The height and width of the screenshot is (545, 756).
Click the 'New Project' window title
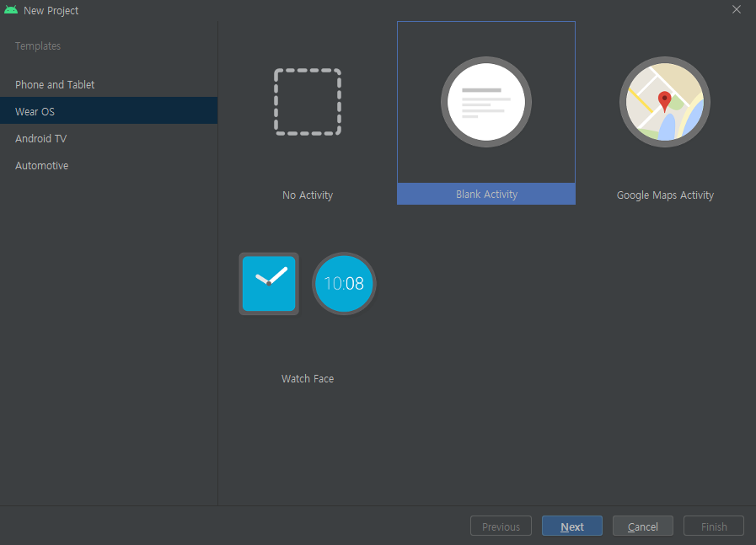[x=51, y=11]
